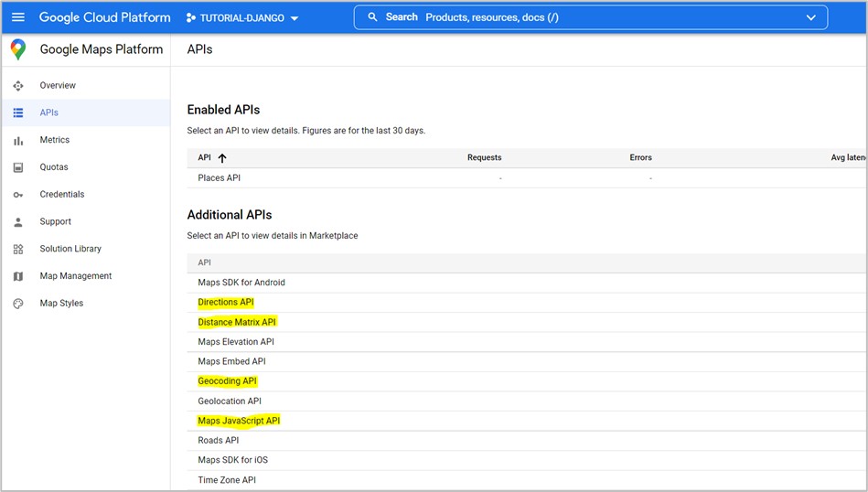Open Geolocation API

pyautogui.click(x=230, y=401)
